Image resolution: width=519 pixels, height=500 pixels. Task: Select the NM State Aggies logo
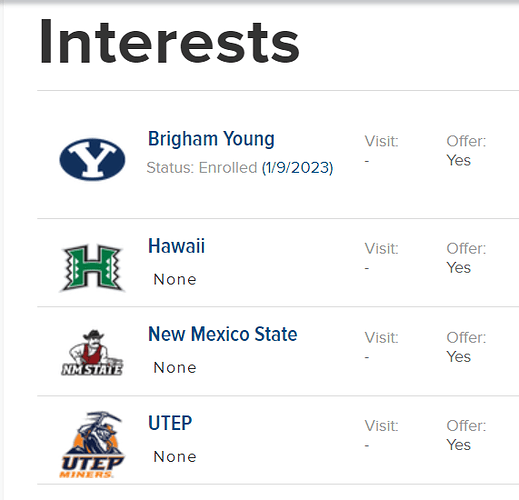(92, 353)
